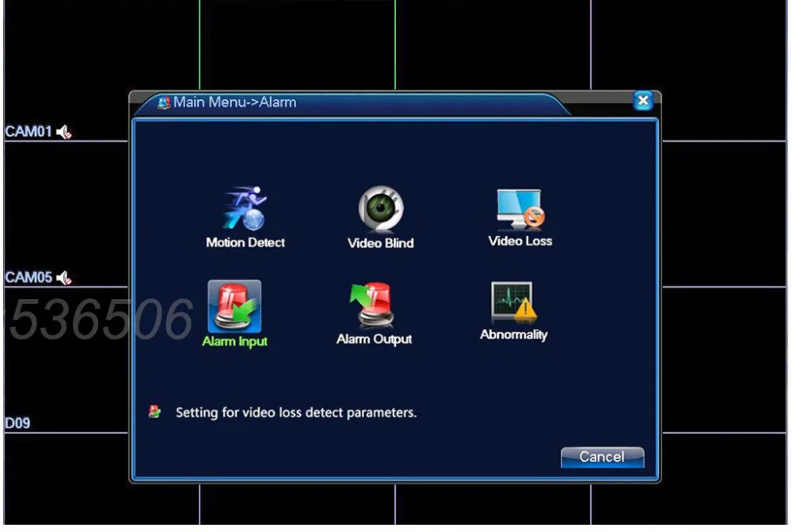Viewport: 792px width, 532px height.
Task: Close the Alarm menu dialog
Action: [x=643, y=101]
